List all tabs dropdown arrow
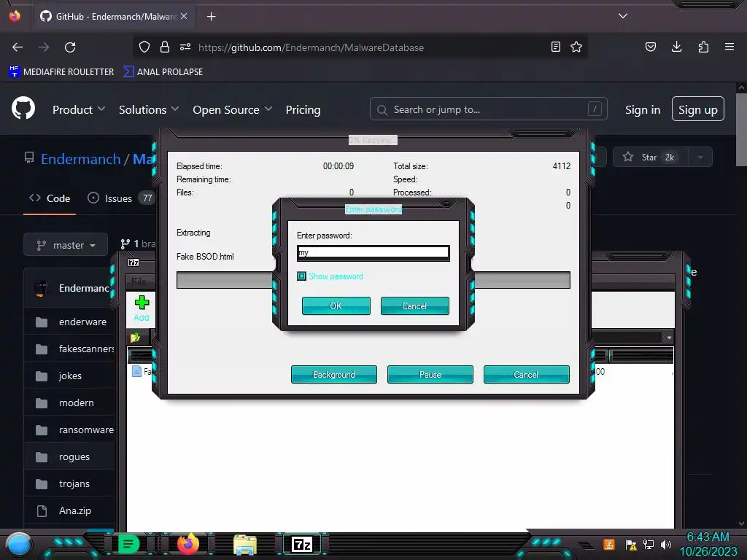 pyautogui.click(x=623, y=16)
